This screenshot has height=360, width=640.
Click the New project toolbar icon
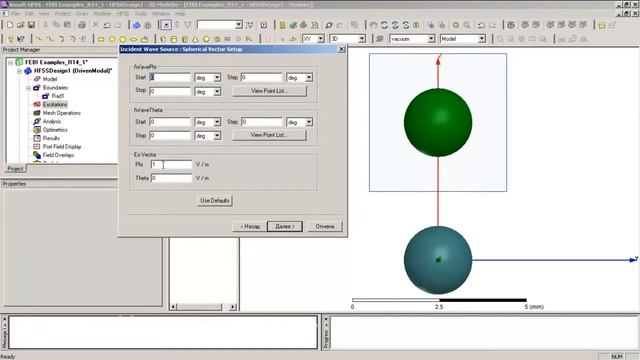point(10,25)
